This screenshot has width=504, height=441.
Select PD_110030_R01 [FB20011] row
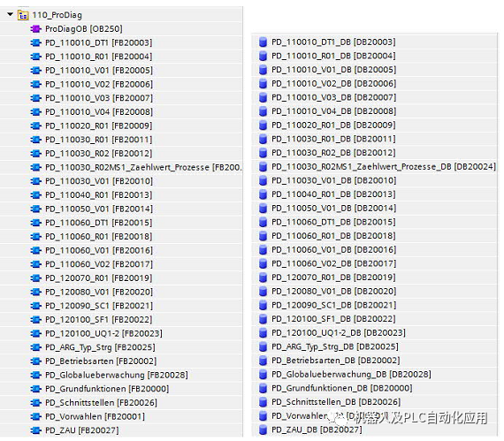99,140
